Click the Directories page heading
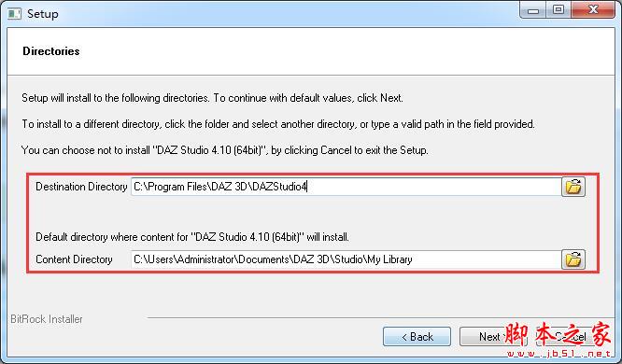This screenshot has height=364, width=622. 51,51
